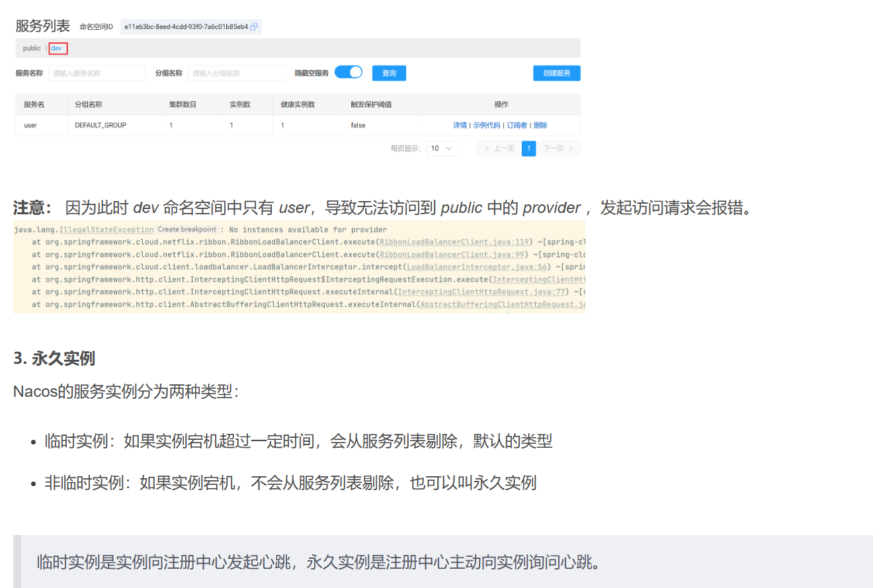
Task: Click the 分组名称 column header
Action: point(88,105)
